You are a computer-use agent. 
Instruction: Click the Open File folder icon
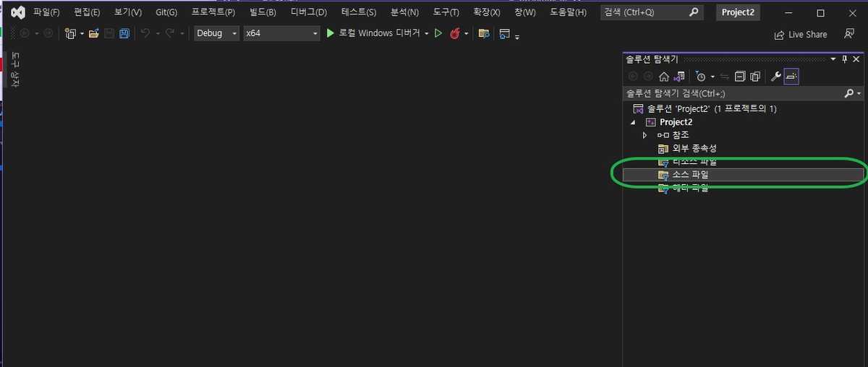coord(93,34)
